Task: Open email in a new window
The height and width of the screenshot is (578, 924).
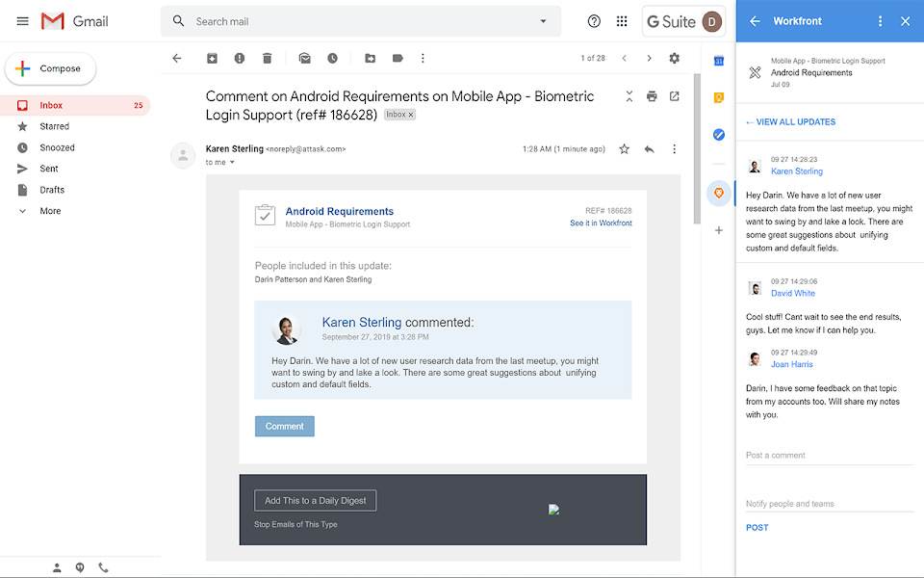Action: 674,96
